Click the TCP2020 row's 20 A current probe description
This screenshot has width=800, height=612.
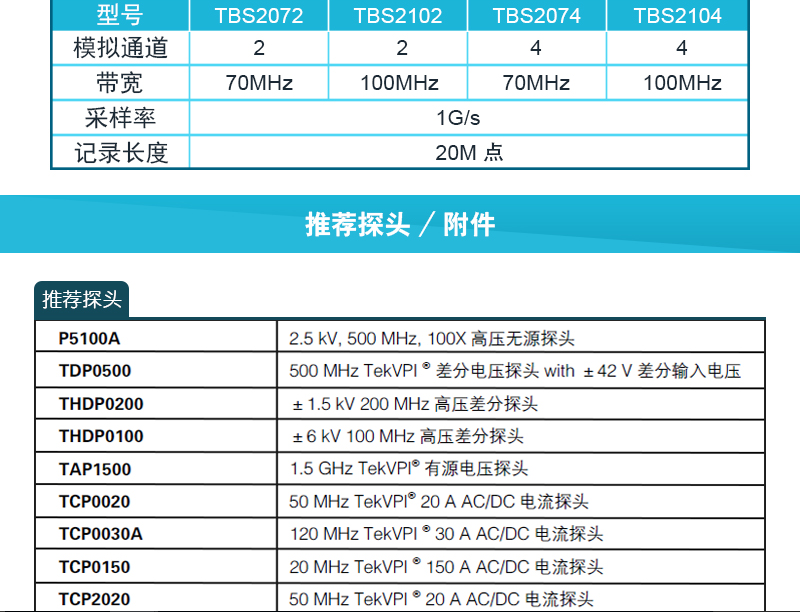(x=441, y=599)
